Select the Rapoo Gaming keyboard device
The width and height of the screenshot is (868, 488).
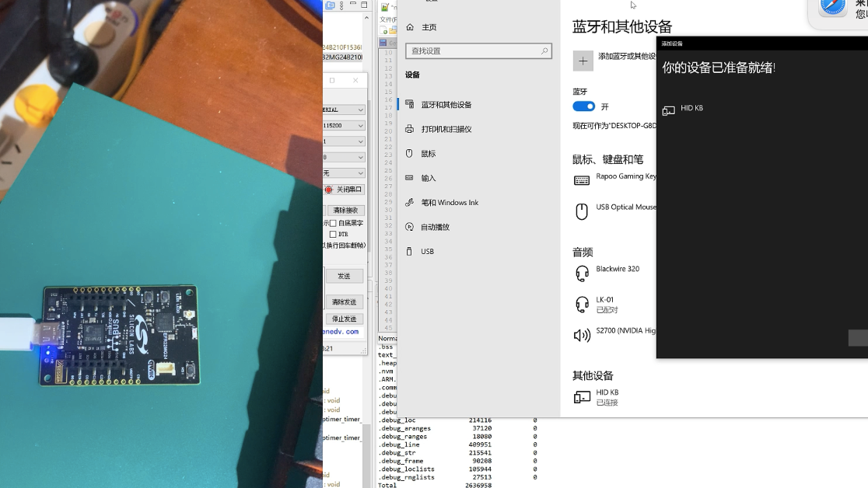click(614, 180)
